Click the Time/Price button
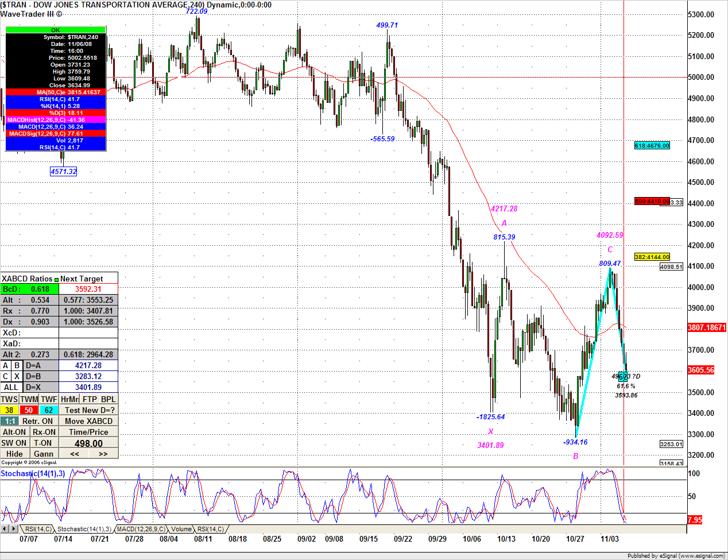 pos(89,432)
